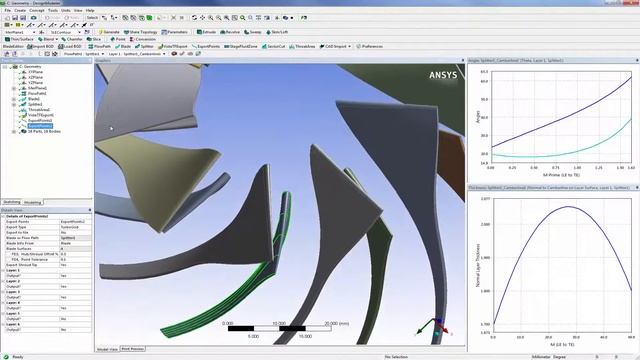This screenshot has height=360, width=640.
Task: Click the StageFluidZone toolbar button
Action: pos(241,47)
